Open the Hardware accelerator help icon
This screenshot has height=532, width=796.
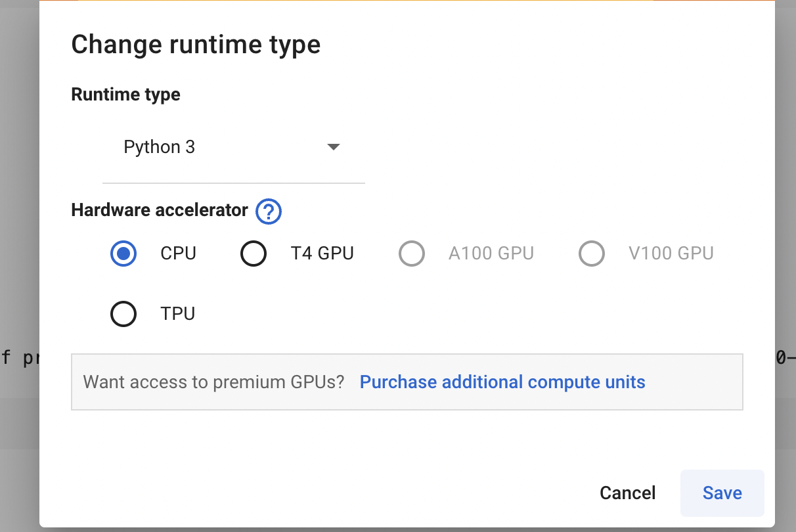point(269,211)
